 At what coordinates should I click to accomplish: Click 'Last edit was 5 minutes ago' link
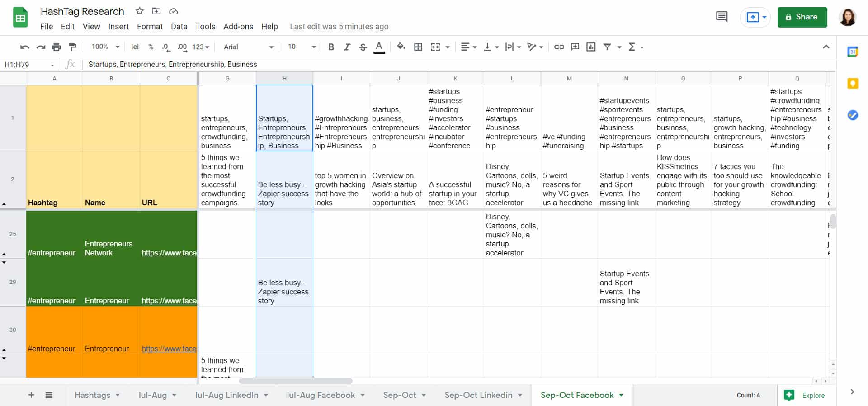click(x=339, y=27)
